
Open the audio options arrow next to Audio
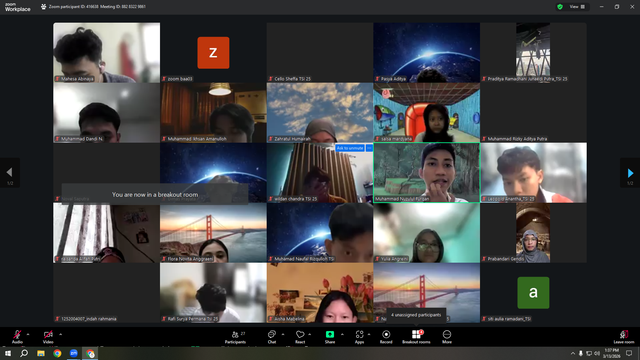coord(28,334)
